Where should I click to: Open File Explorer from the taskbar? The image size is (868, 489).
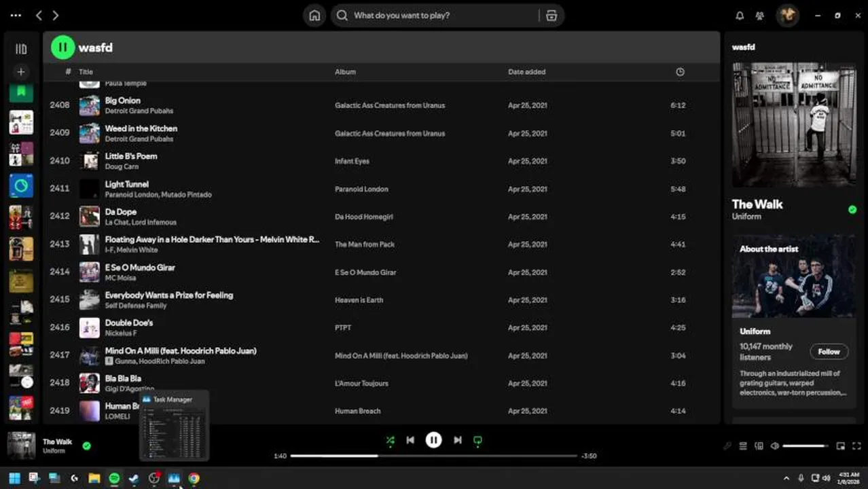click(94, 479)
